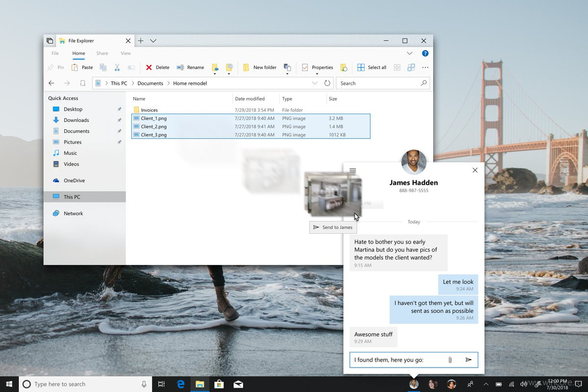Go back with the left arrow
The width and height of the screenshot is (588, 392).
51,83
